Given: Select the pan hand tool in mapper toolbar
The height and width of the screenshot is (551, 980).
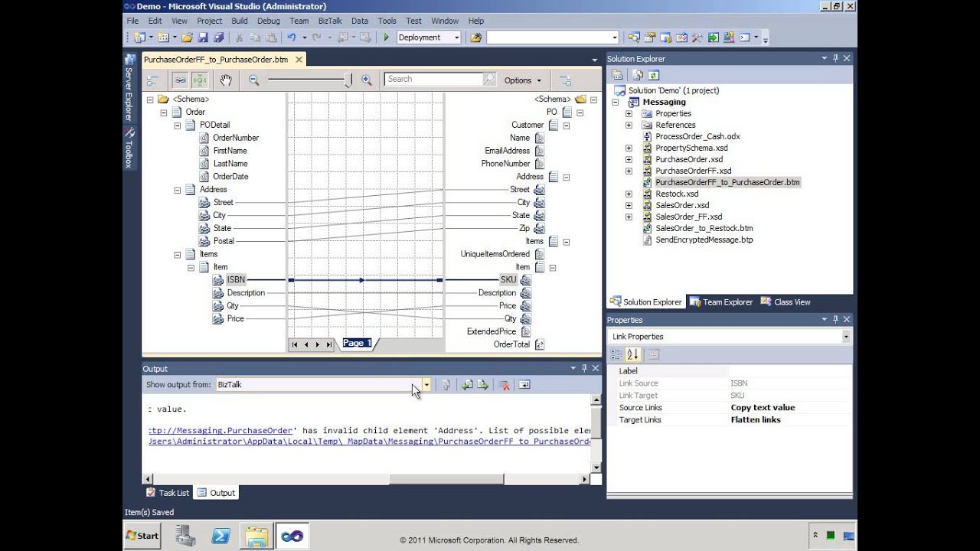Looking at the screenshot, I should (226, 80).
